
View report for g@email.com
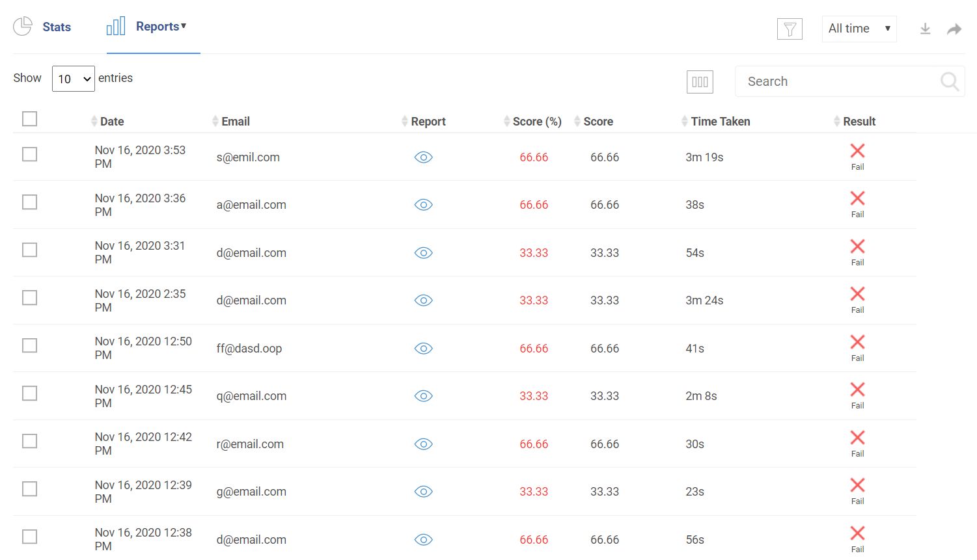tap(424, 492)
